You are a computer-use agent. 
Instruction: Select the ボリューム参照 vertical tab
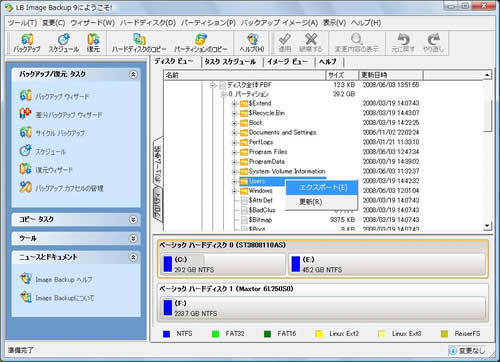158,163
